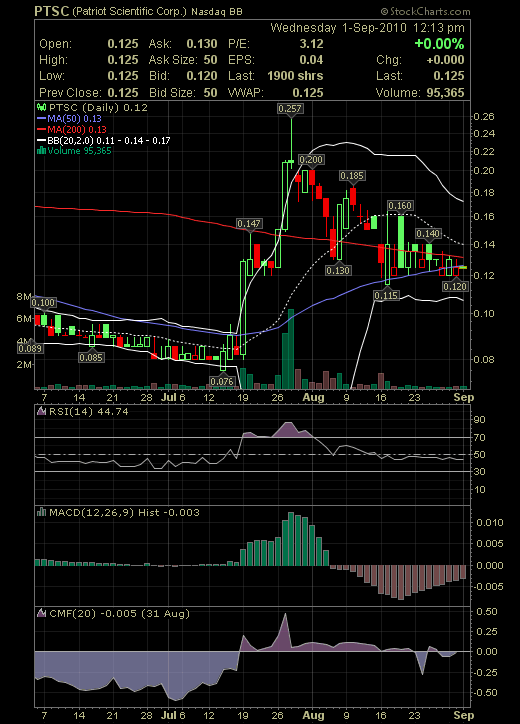Click the (Patriot Scientific Corp.) company name

pos(129,12)
